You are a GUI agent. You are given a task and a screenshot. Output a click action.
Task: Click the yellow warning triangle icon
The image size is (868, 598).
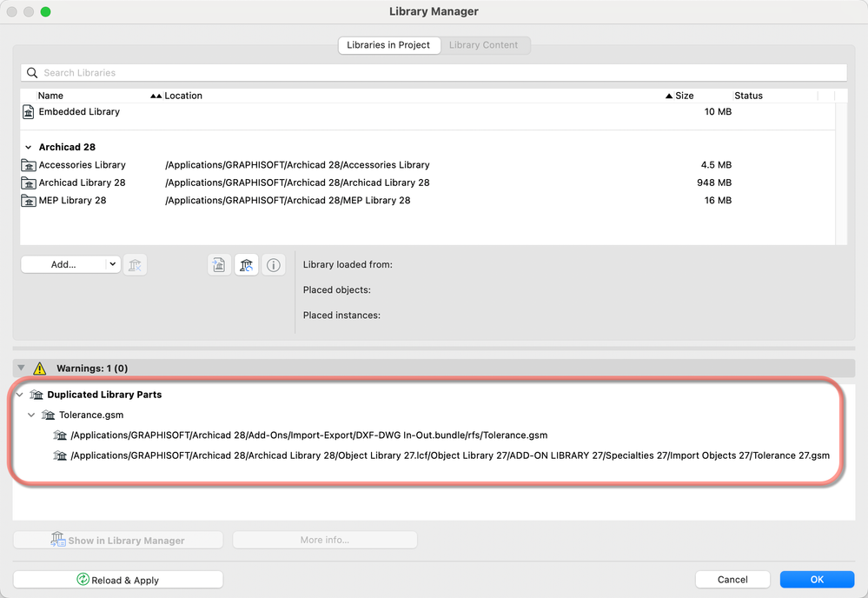point(39,369)
